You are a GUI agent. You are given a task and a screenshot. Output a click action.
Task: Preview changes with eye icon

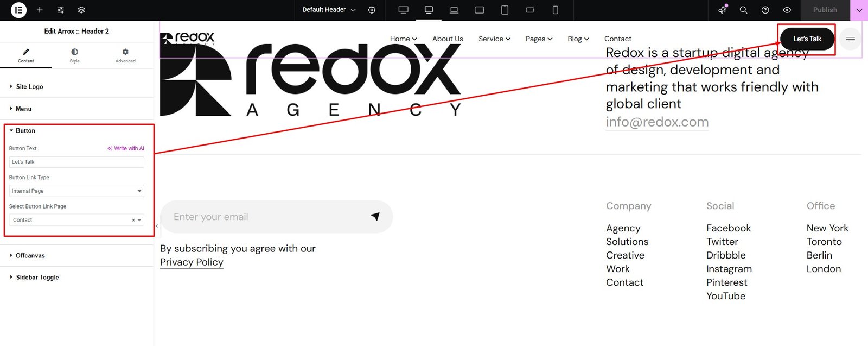tap(787, 10)
